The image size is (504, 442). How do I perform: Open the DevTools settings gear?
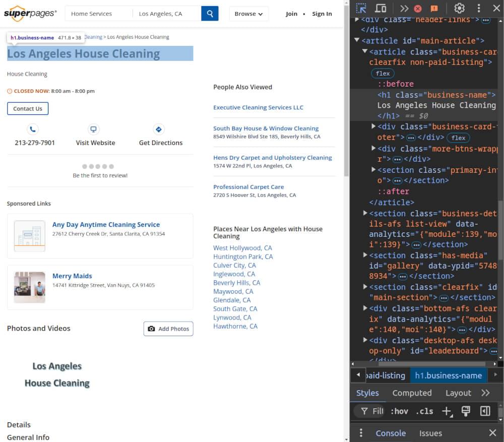pyautogui.click(x=459, y=8)
